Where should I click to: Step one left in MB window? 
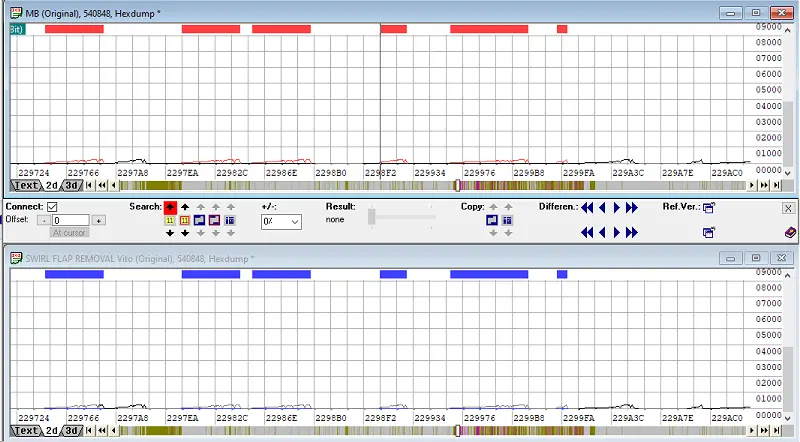tap(113, 185)
